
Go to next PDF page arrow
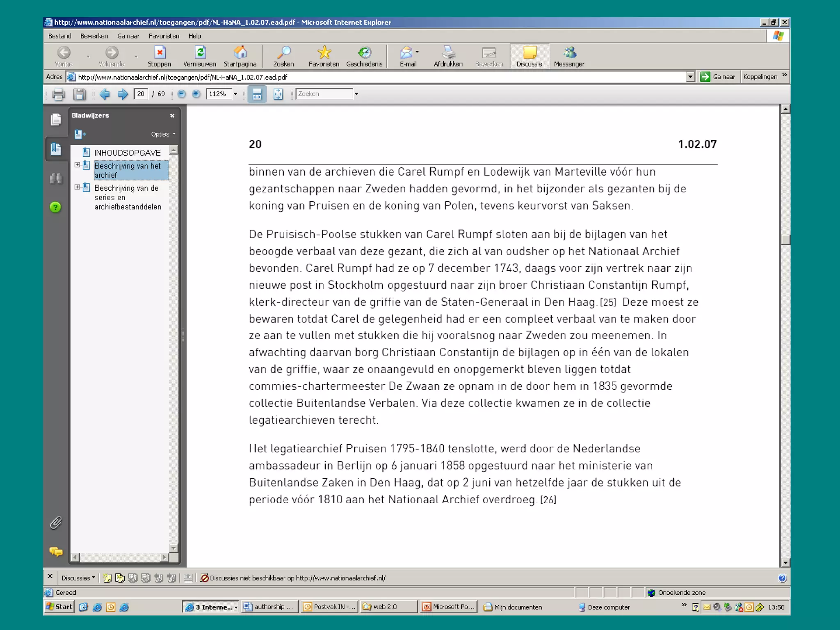[x=123, y=94]
